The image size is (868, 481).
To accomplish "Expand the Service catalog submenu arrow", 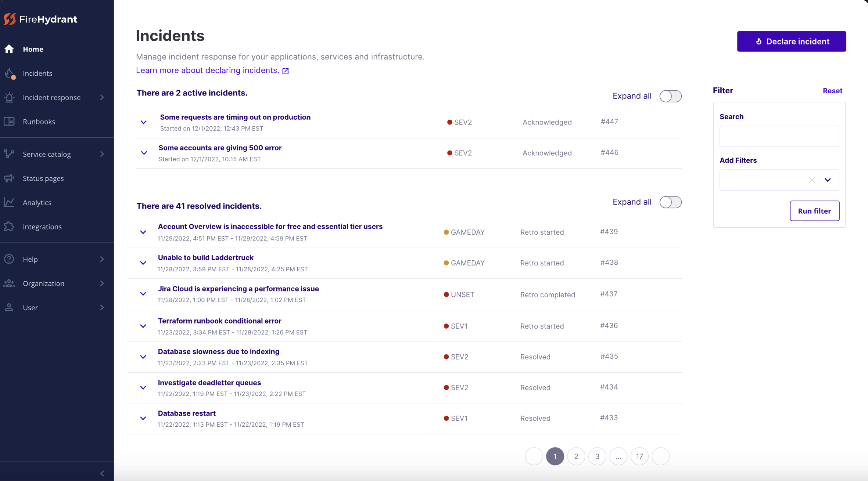I will (102, 154).
